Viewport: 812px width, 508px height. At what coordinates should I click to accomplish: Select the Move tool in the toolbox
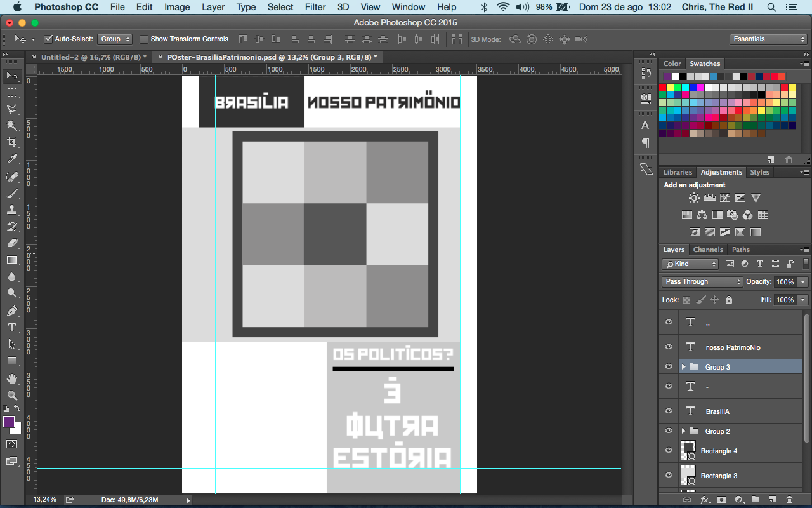(x=12, y=76)
